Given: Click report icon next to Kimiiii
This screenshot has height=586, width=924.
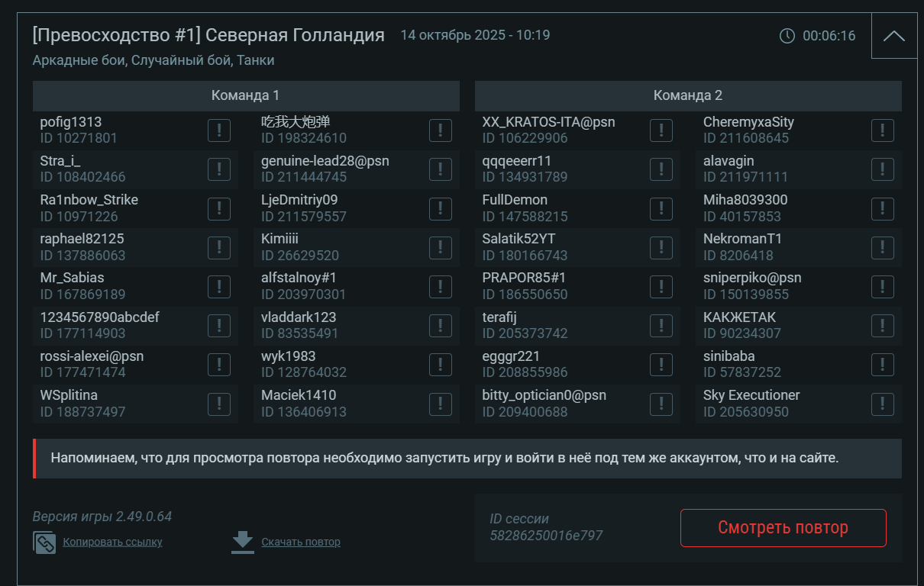Looking at the screenshot, I should pos(440,247).
